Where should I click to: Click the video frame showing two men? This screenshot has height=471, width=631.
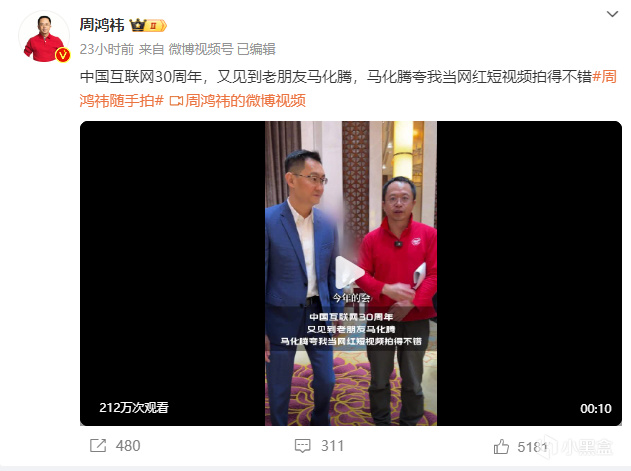click(x=351, y=273)
